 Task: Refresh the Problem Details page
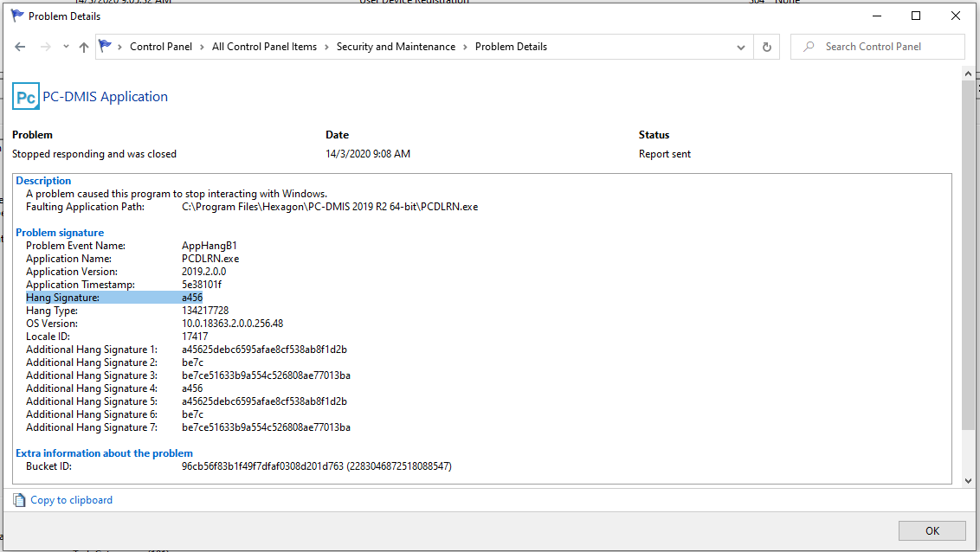coord(767,47)
